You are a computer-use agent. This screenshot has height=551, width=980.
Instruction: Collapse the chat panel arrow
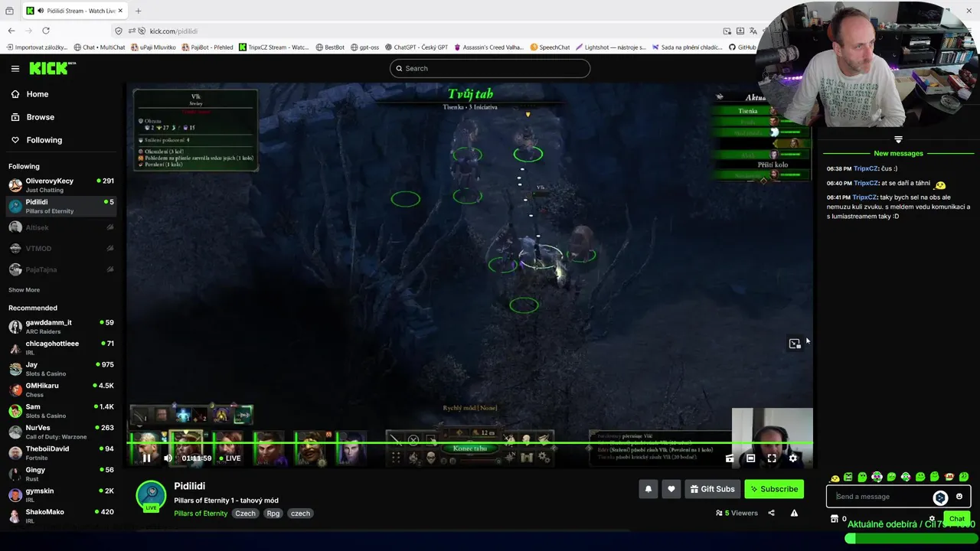point(898,139)
